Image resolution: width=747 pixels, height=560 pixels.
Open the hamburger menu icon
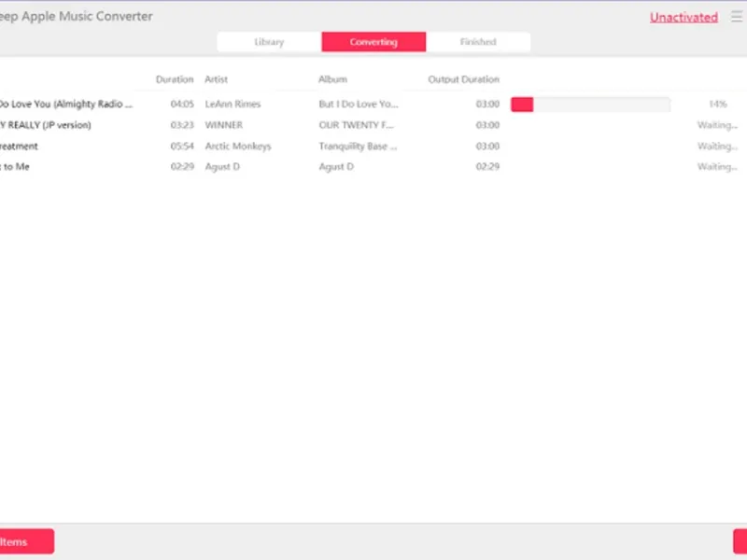pos(737,17)
